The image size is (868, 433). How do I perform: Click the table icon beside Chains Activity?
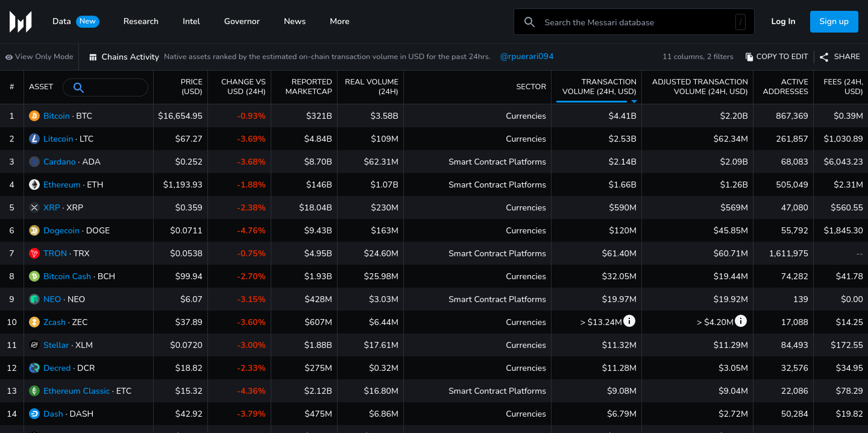click(93, 57)
